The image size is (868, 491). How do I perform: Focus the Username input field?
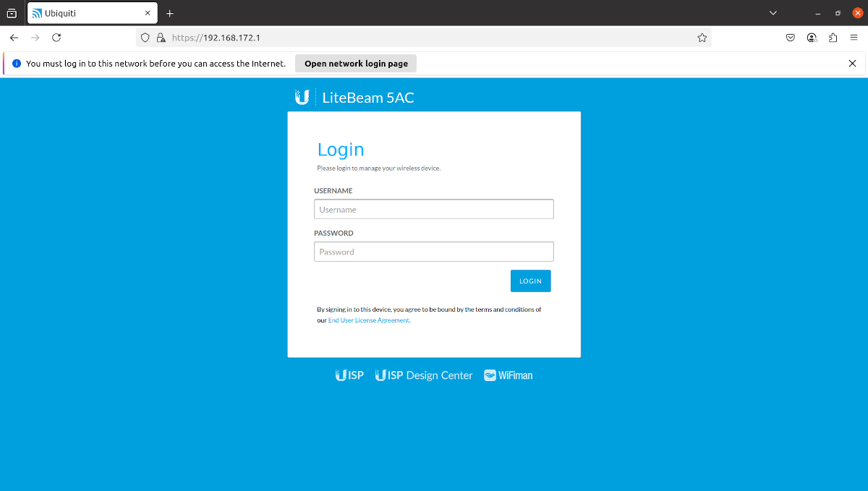tap(433, 209)
